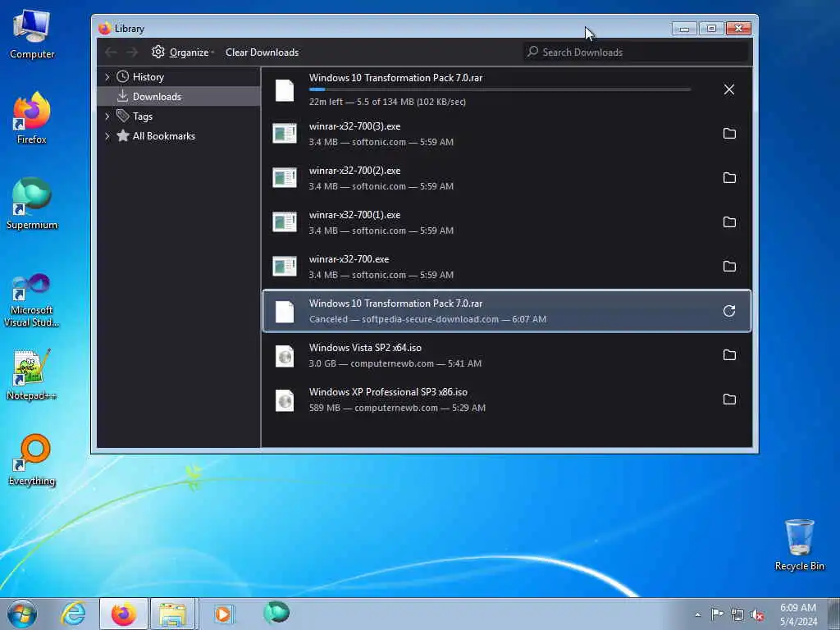Click the Windows XP Professional iso disc icon

pos(285,400)
